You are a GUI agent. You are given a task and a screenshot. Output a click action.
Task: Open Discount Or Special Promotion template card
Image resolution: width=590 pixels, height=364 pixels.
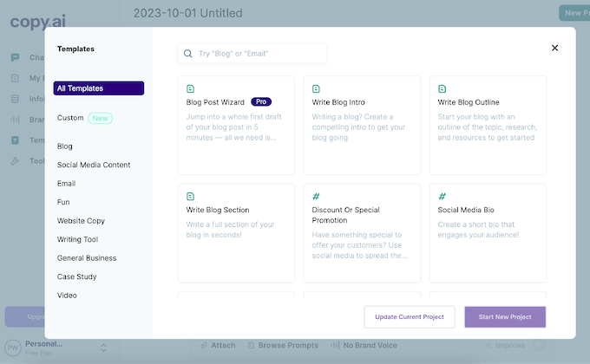pos(362,233)
